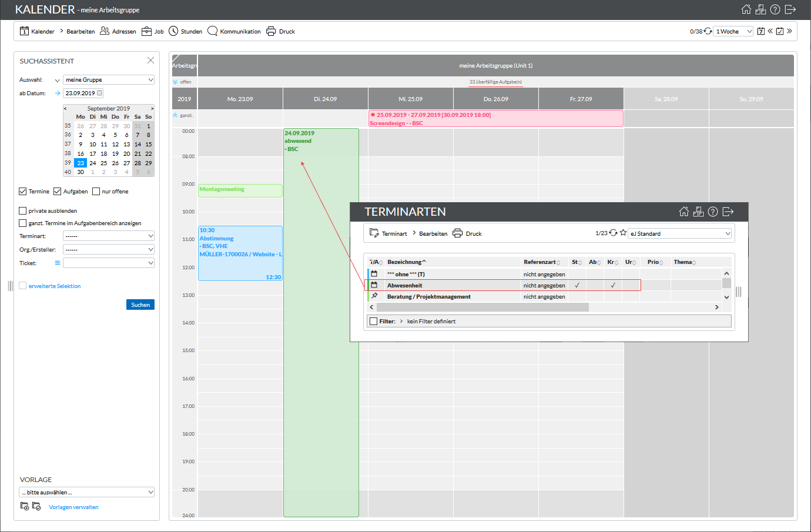Viewport: 811px width, 532px height.
Task: Go to next week double arrow
Action: pos(789,31)
